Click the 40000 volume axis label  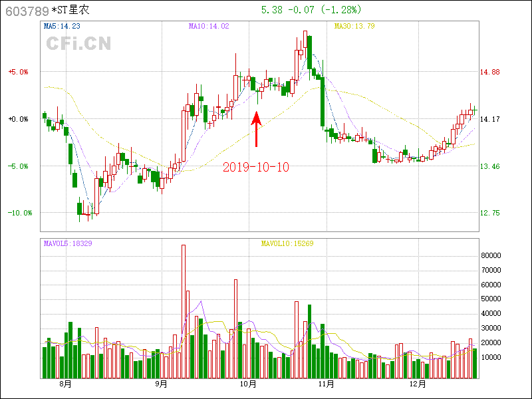click(x=491, y=313)
